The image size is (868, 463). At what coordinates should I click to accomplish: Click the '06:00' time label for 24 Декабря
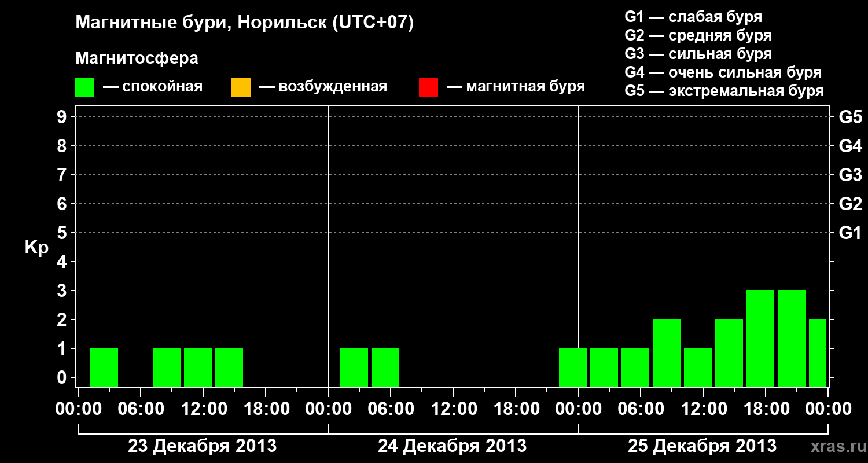(x=391, y=409)
